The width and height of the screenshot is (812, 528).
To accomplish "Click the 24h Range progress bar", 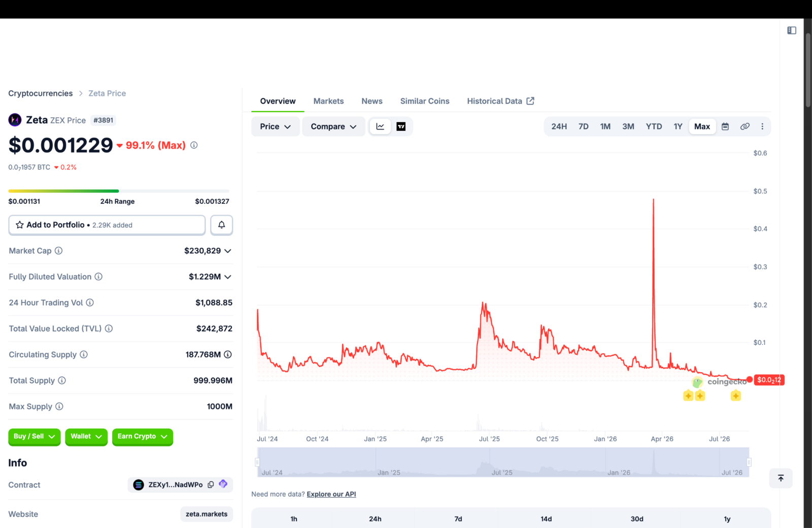I will pos(119,191).
